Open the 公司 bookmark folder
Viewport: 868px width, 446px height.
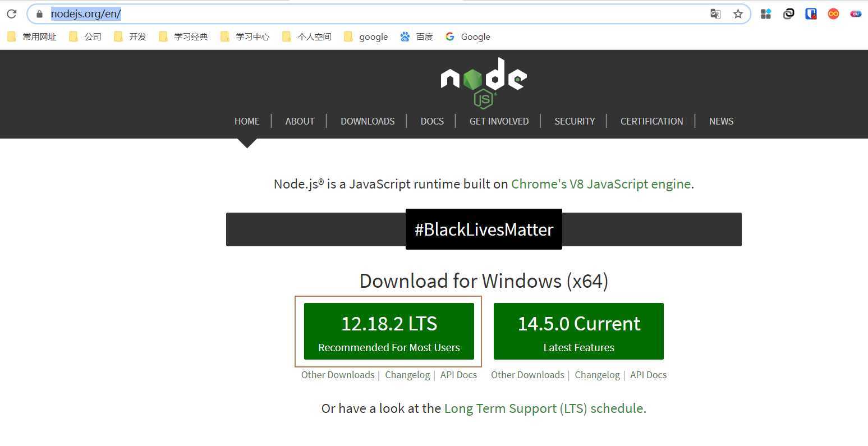85,36
